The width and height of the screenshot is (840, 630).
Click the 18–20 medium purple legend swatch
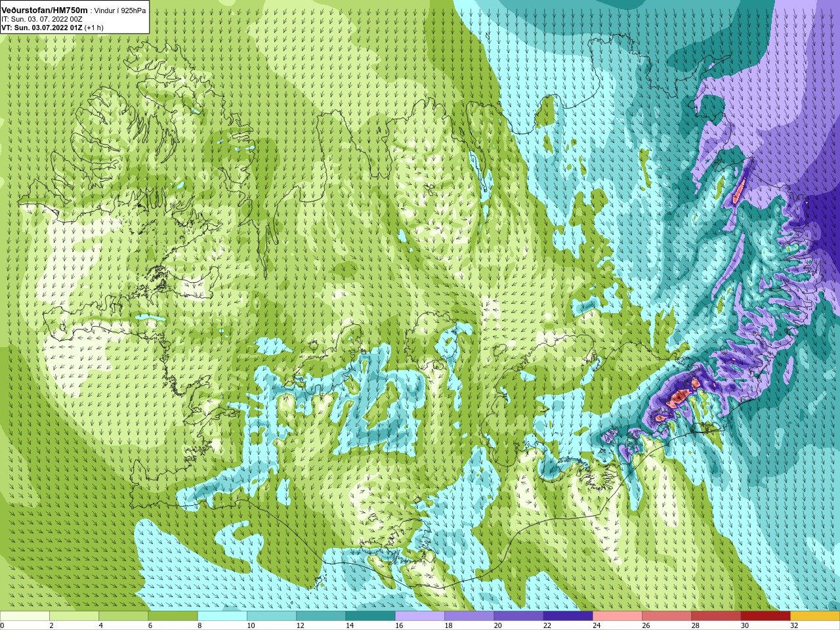click(x=469, y=616)
